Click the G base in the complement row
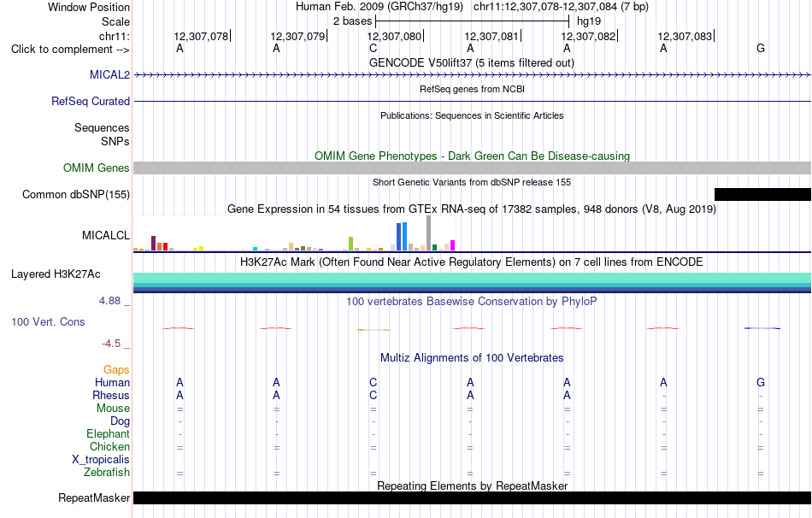Image resolution: width=812 pixels, height=518 pixels. click(760, 49)
